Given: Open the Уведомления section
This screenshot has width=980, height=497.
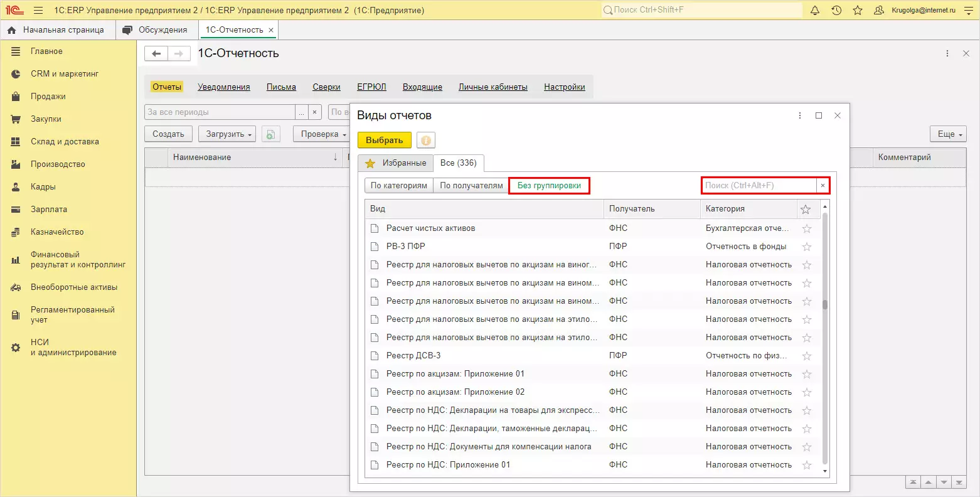Looking at the screenshot, I should point(223,87).
